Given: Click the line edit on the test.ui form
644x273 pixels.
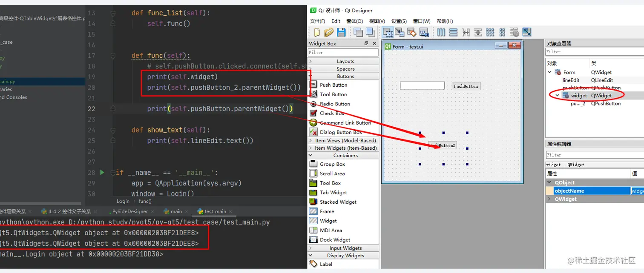Looking at the screenshot, I should 422,85.
